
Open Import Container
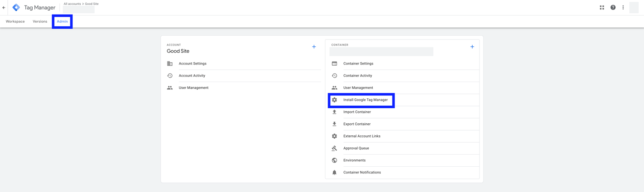(357, 112)
